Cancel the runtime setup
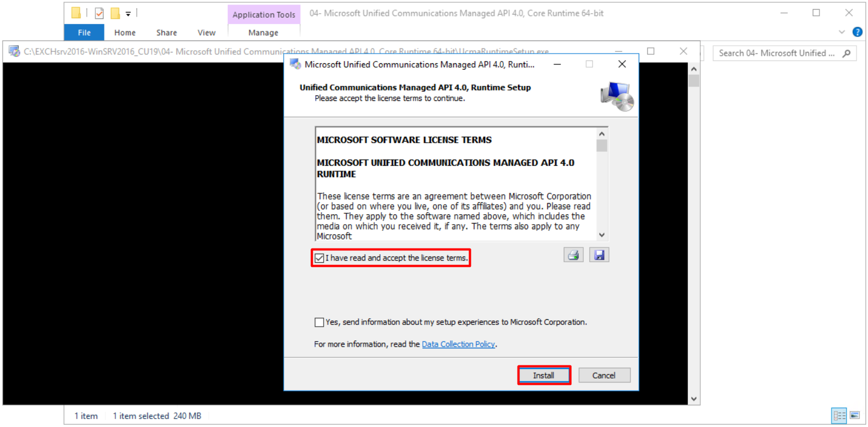This screenshot has height=427, width=868. [x=604, y=375]
